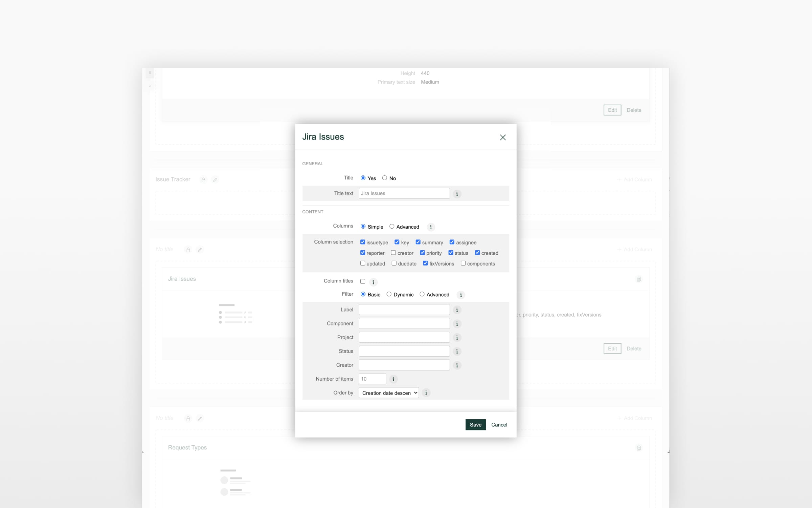
Task: Click the copy icon on the Jira Issues panel
Action: 639,279
